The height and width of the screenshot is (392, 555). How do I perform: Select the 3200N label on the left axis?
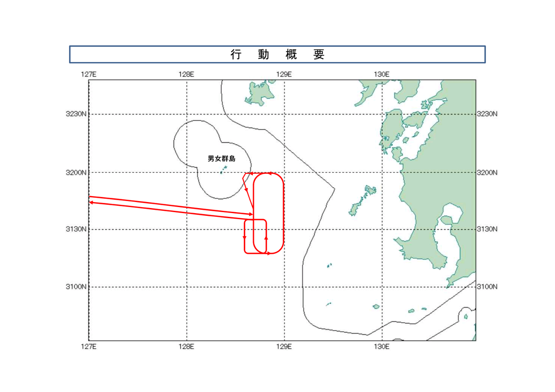point(76,172)
